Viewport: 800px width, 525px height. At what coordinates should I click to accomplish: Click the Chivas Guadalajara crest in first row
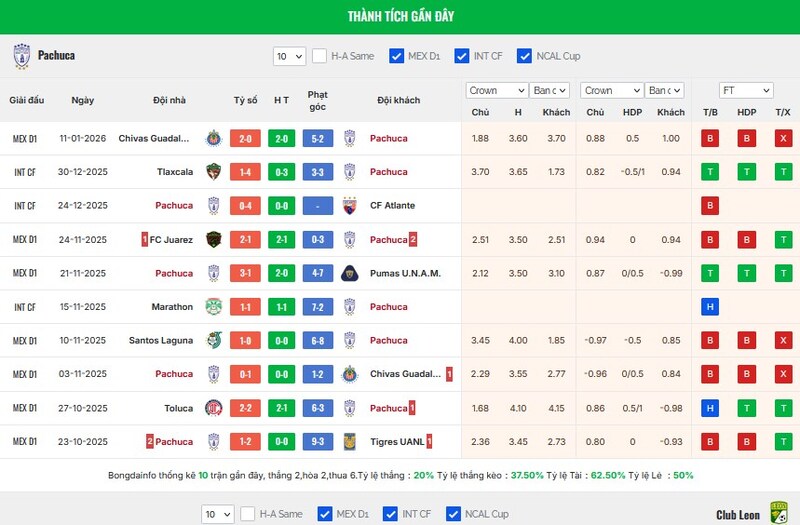(213, 138)
